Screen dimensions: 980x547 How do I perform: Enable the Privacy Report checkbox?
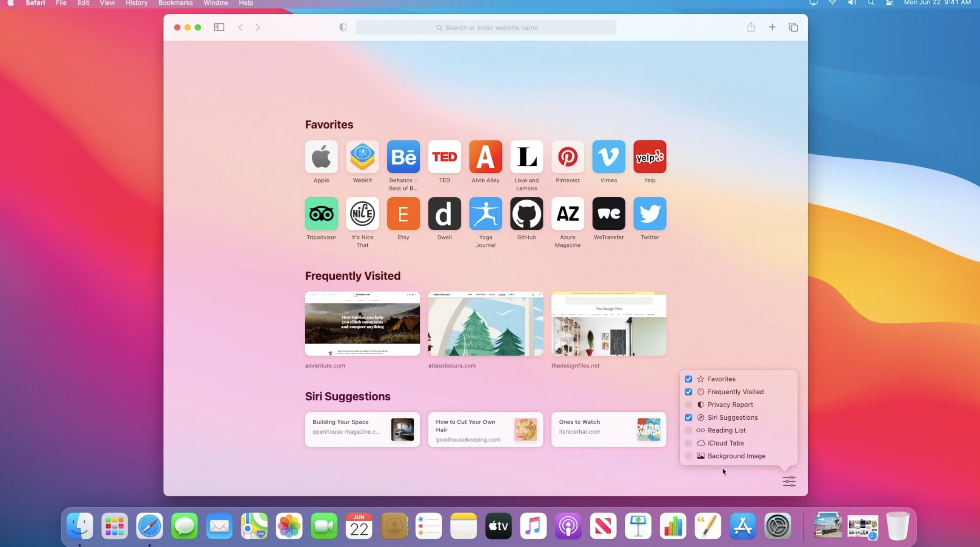688,405
